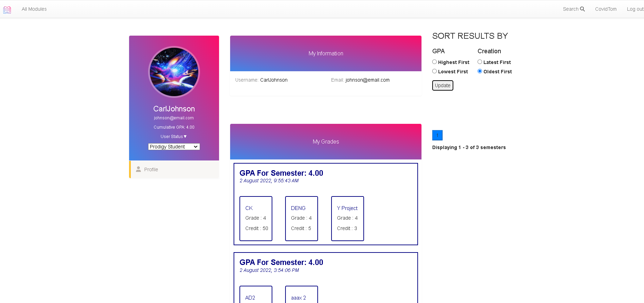Click email johnson@email.com in My Information
Image resolution: width=644 pixels, height=303 pixels.
click(x=368, y=80)
